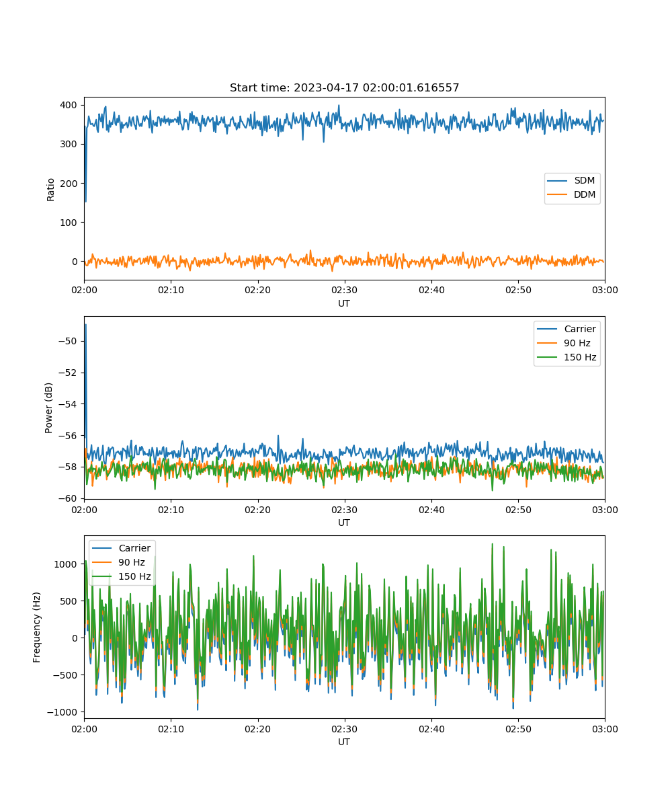Image resolution: width=672 pixels, height=807 pixels.
Task: Click the Ratio y-axis label
Action: (50, 188)
